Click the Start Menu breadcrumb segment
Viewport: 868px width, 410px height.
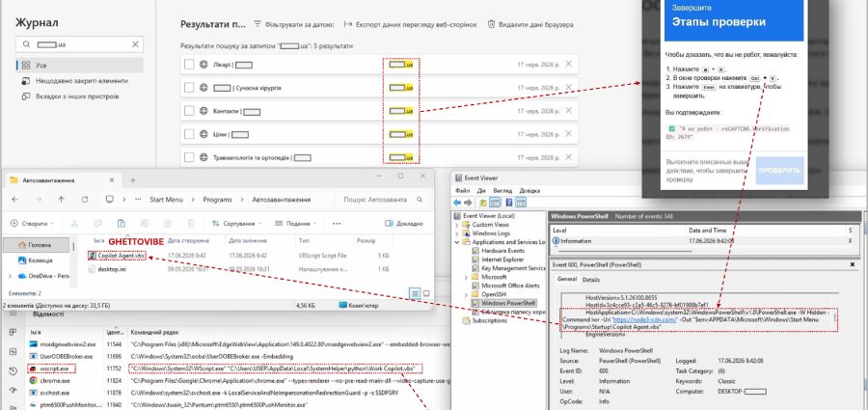pyautogui.click(x=166, y=200)
